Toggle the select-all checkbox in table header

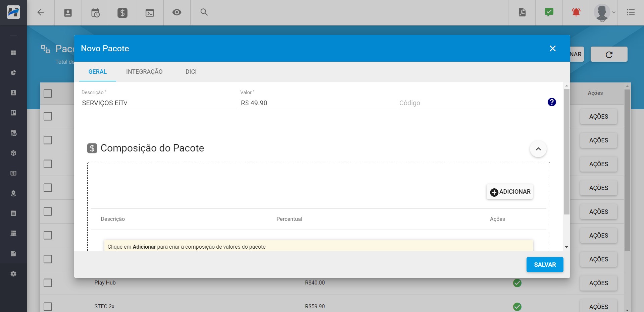click(48, 93)
